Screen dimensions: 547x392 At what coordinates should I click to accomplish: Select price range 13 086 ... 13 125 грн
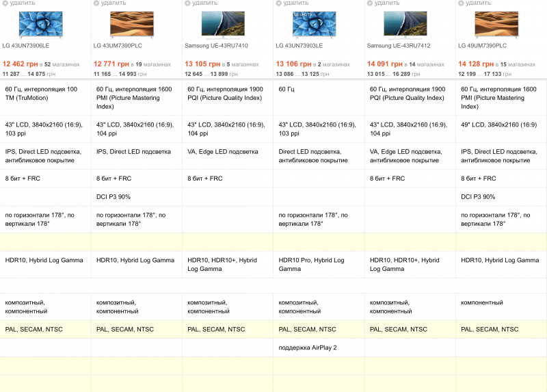click(x=302, y=74)
